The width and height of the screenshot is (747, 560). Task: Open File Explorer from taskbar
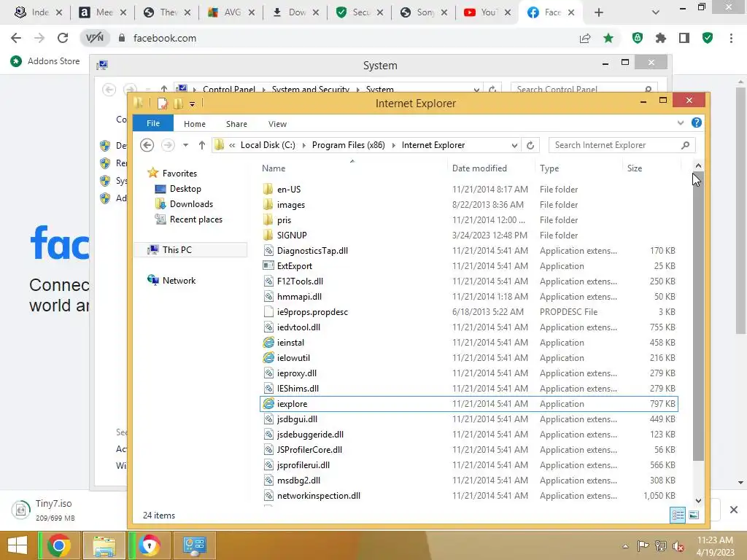pos(104,545)
